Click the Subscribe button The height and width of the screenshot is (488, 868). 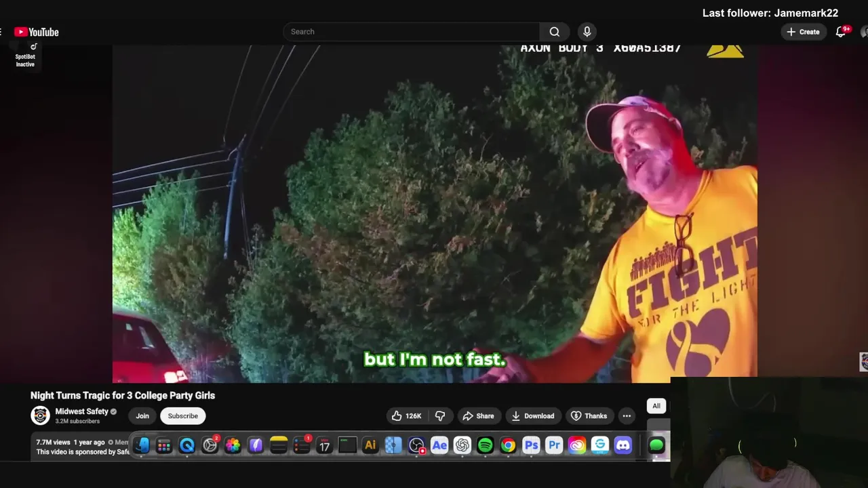pos(183,416)
